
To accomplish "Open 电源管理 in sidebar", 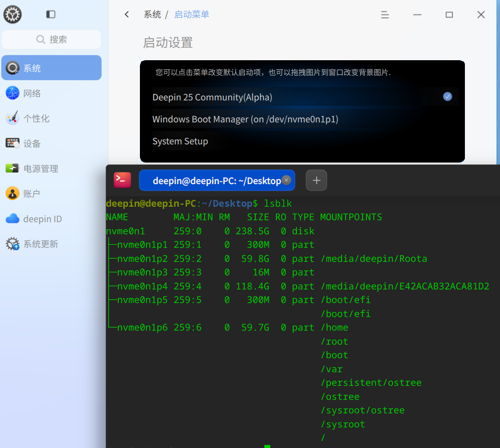I will point(51,169).
